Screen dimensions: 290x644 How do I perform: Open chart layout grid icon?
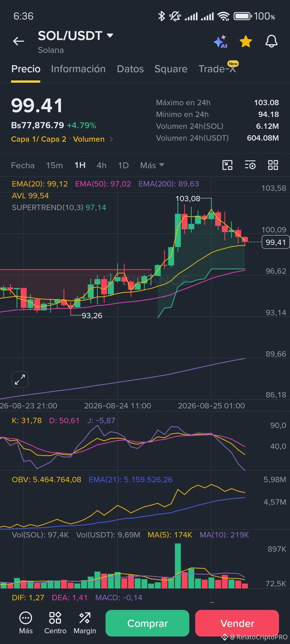point(273,165)
